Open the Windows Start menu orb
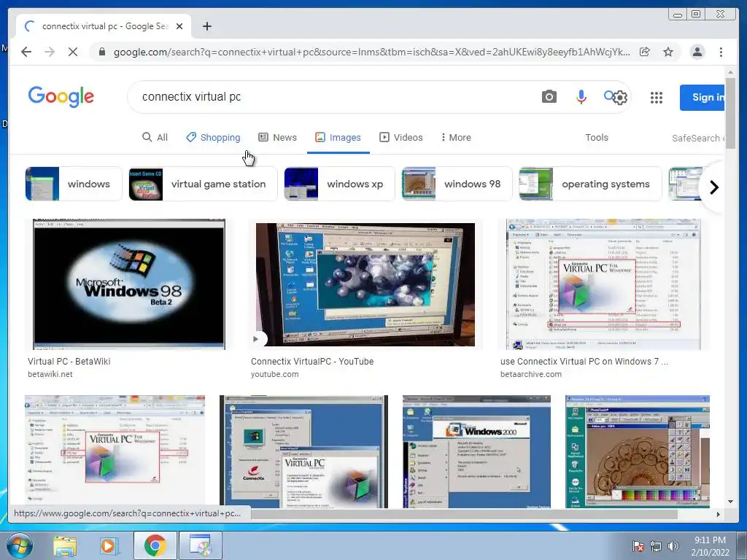 pos(19,545)
